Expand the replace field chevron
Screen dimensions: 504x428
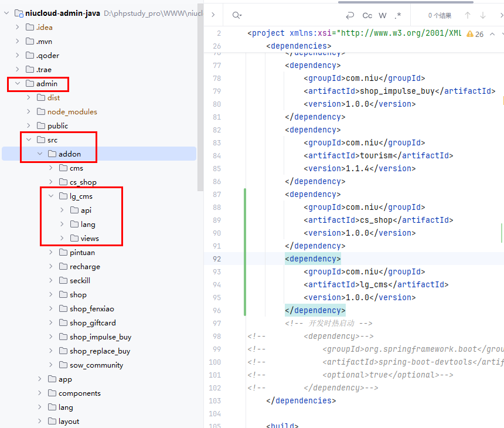click(213, 16)
